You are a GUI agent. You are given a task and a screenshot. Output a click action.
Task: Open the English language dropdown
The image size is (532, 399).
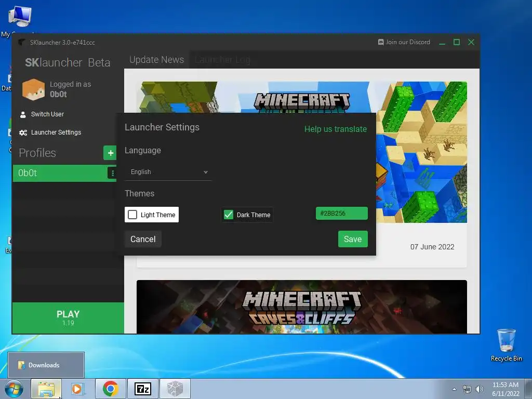pyautogui.click(x=169, y=172)
